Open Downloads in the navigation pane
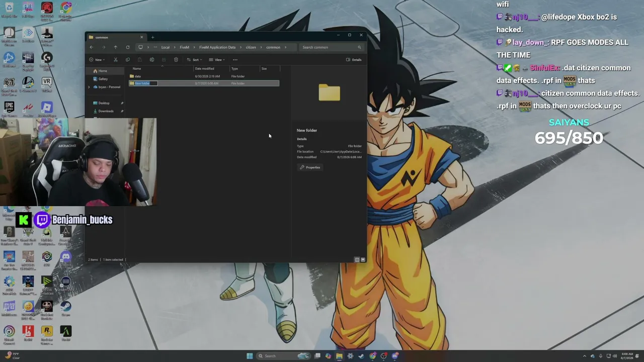Image resolution: width=644 pixels, height=362 pixels. click(x=106, y=111)
